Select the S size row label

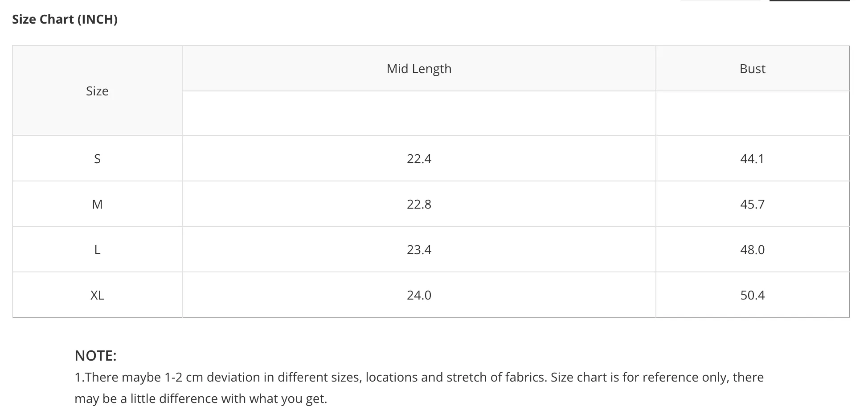97,159
